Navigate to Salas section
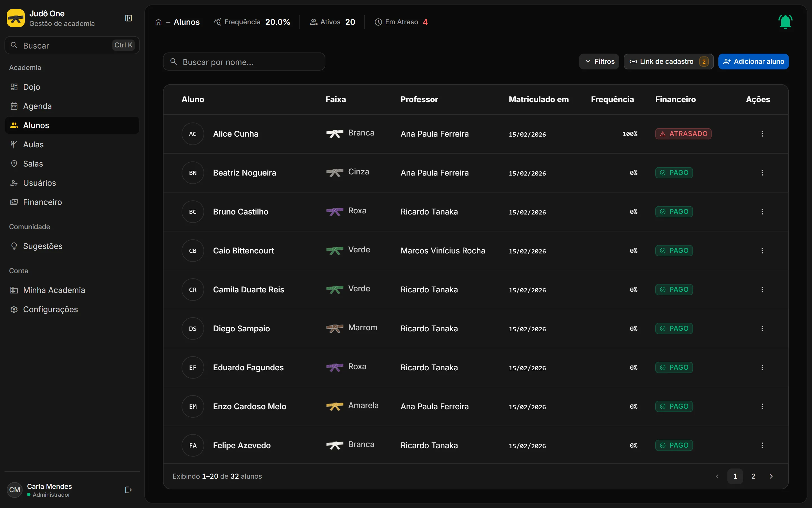The height and width of the screenshot is (508, 812). point(72,164)
